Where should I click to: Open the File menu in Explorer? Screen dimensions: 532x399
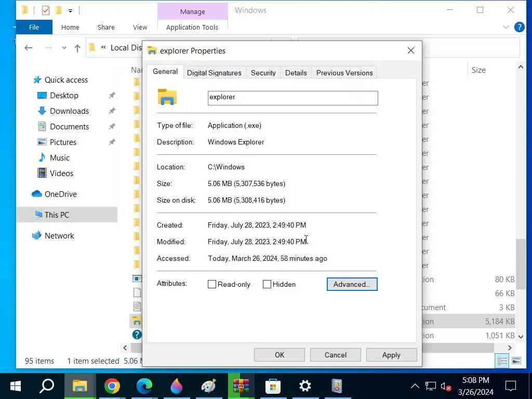coord(34,27)
